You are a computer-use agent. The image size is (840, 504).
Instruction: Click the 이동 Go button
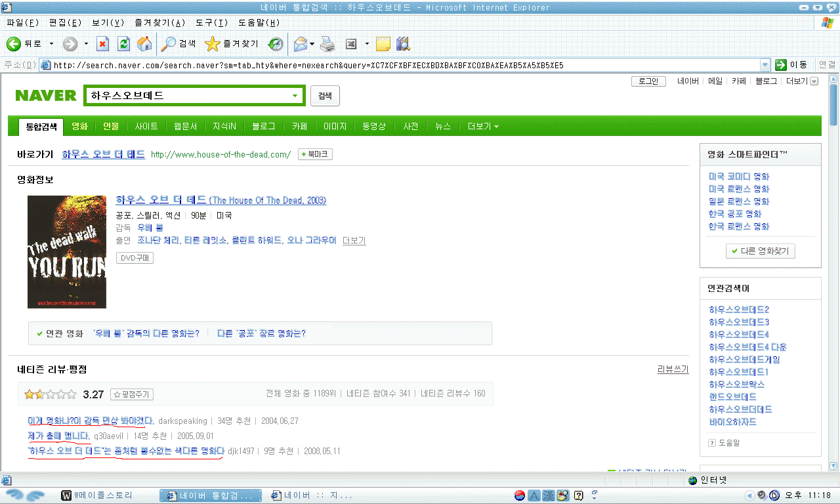click(x=791, y=64)
